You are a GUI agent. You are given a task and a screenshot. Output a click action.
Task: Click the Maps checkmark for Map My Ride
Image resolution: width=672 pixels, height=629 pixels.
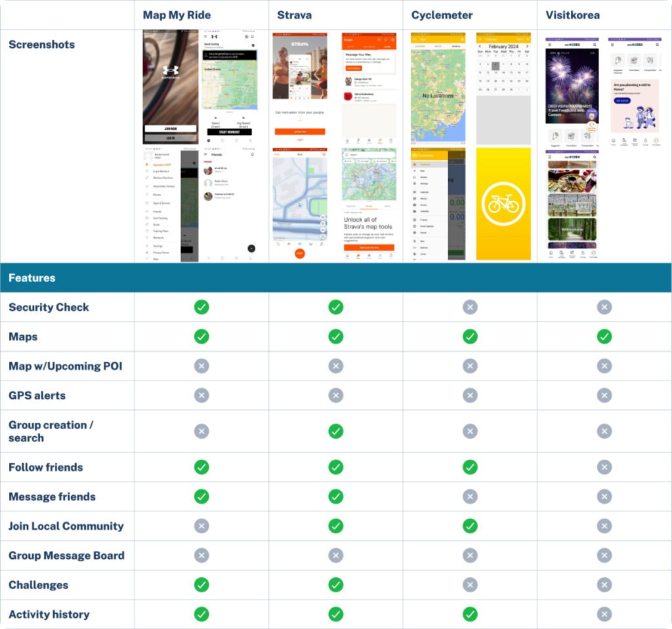click(x=201, y=336)
